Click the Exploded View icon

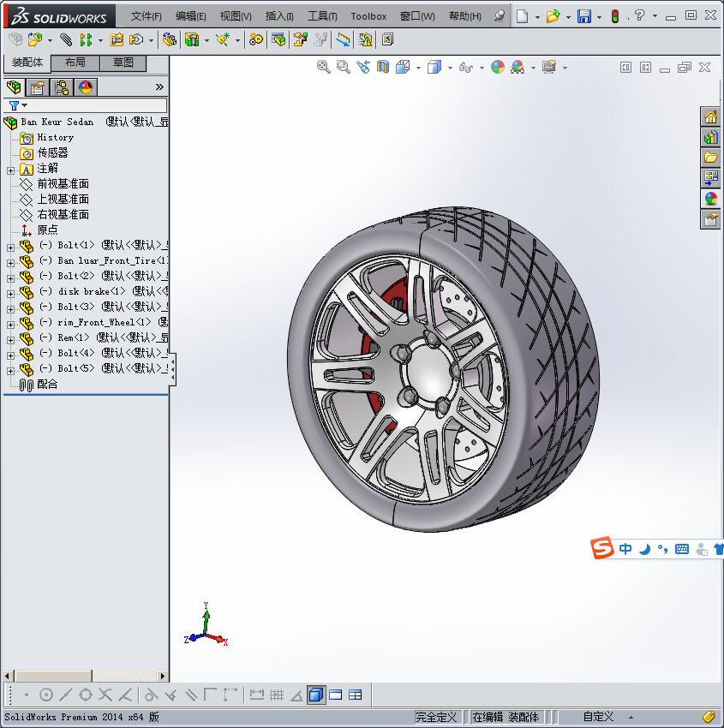300,40
